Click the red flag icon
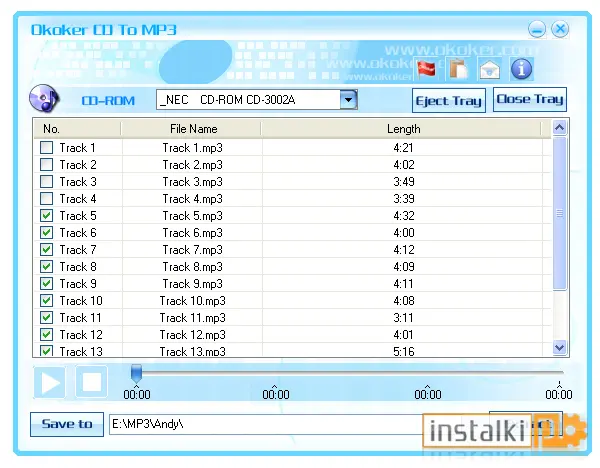Screen dimensions: 600x468 (x=426, y=69)
